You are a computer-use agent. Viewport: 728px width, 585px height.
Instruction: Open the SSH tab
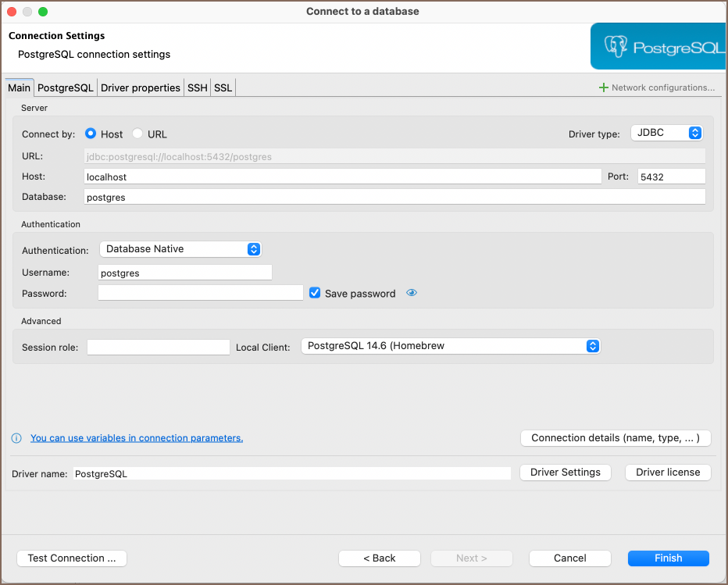[x=198, y=87]
